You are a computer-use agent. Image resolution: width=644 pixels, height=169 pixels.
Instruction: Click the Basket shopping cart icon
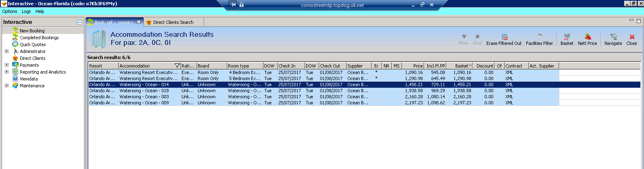(567, 36)
